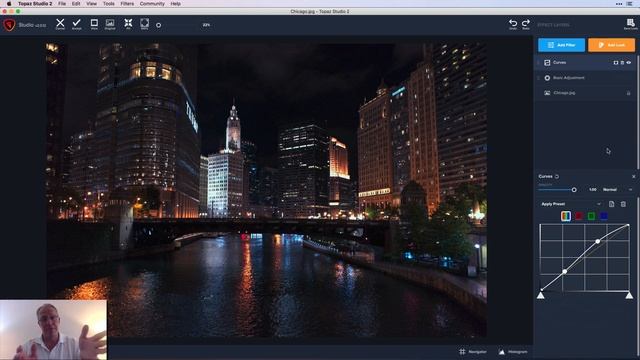This screenshot has height=360, width=640.
Task: Click the Basic Adjustment layer circle icon
Action: pos(547,78)
